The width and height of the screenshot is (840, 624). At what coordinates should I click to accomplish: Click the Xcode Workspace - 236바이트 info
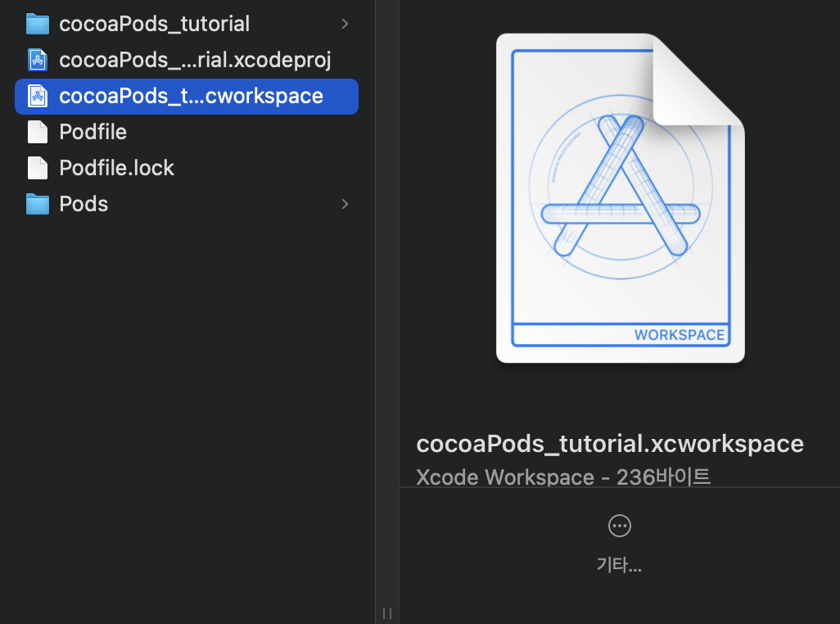pyautogui.click(x=563, y=477)
